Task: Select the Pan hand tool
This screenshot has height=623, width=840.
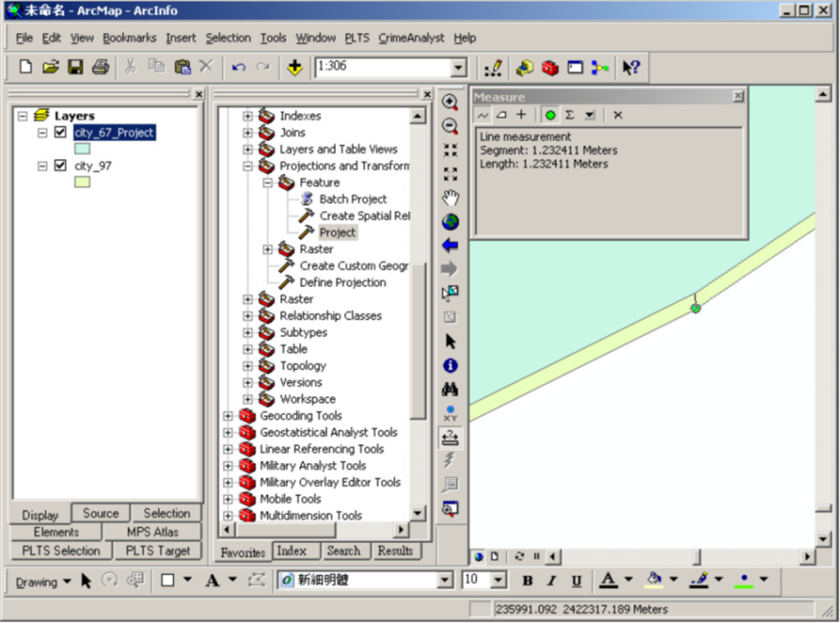Action: click(450, 198)
